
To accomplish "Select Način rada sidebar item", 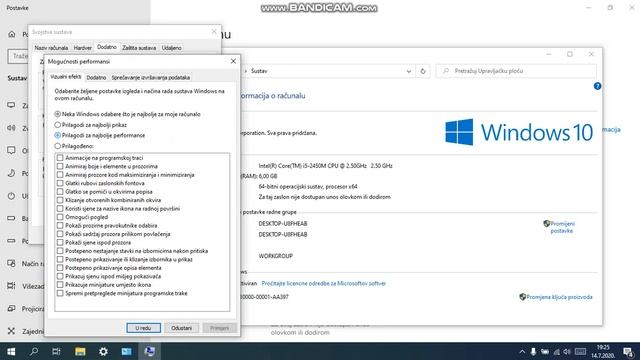I will 25,264.
